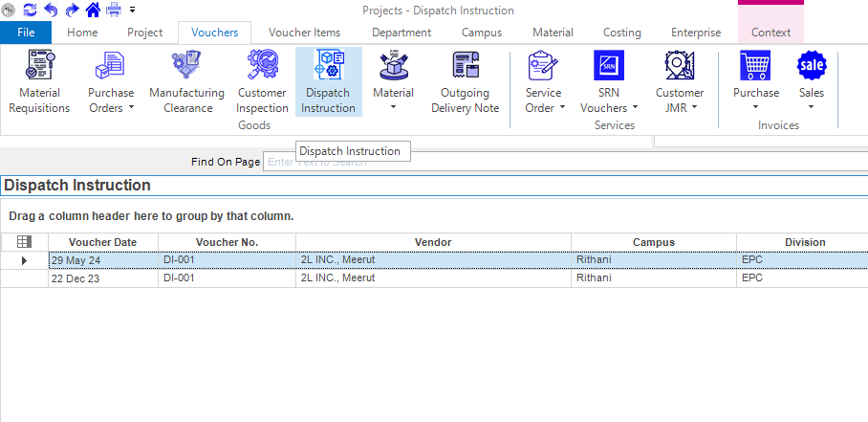Open the File menu

coord(26,33)
